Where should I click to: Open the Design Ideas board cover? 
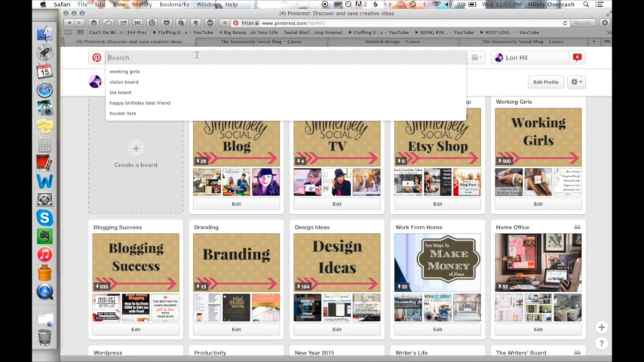pyautogui.click(x=337, y=262)
